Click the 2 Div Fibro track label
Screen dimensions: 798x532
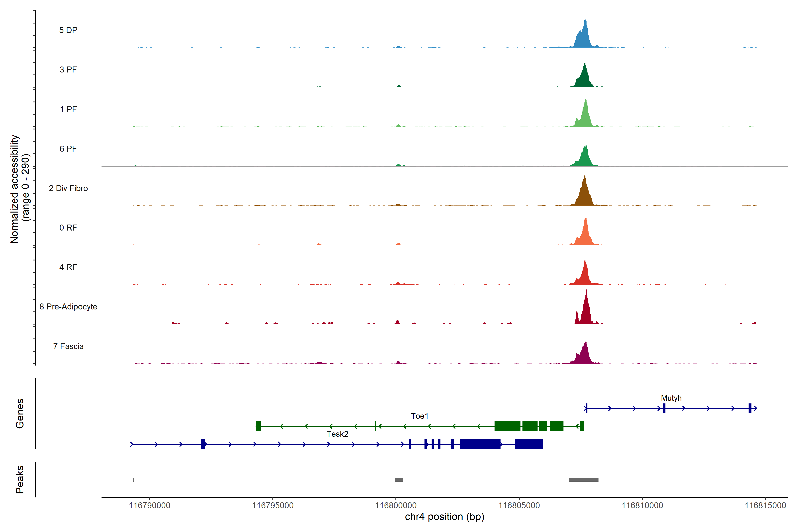pyautogui.click(x=68, y=188)
